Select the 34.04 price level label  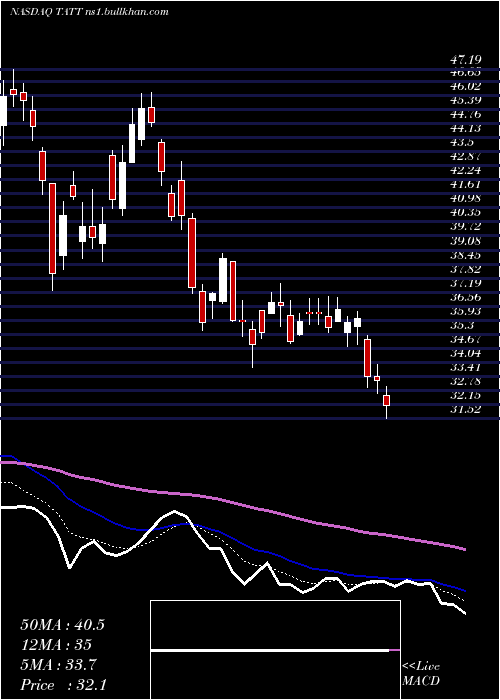coord(465,354)
